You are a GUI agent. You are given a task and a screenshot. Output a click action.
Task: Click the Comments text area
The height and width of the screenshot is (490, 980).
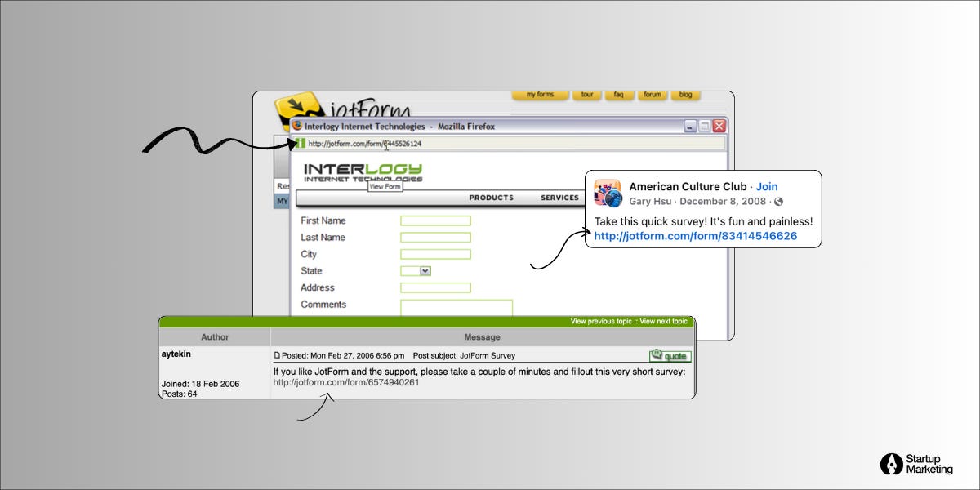click(x=457, y=308)
